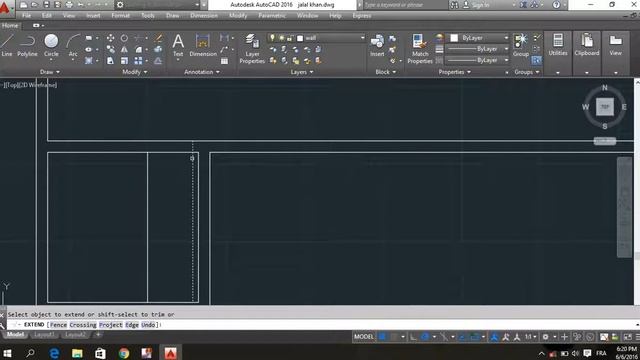Open the ByLayer color dropdown

point(479,38)
